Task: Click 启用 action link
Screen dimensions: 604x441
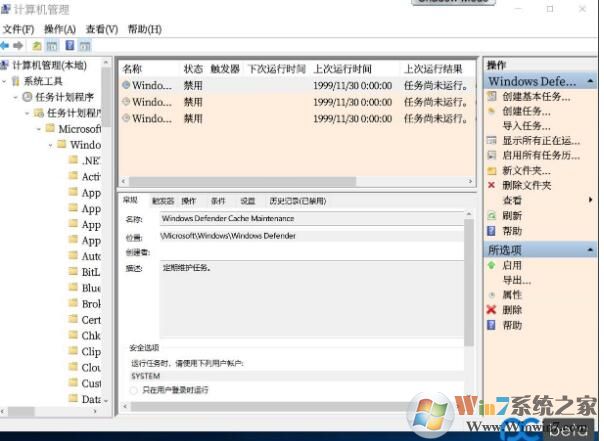Action: [512, 265]
